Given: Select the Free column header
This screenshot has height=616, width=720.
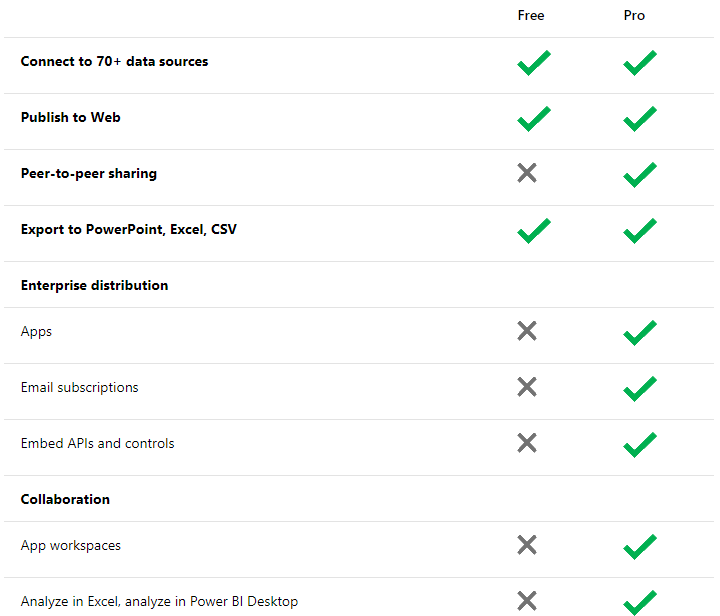Looking at the screenshot, I should coord(530,15).
